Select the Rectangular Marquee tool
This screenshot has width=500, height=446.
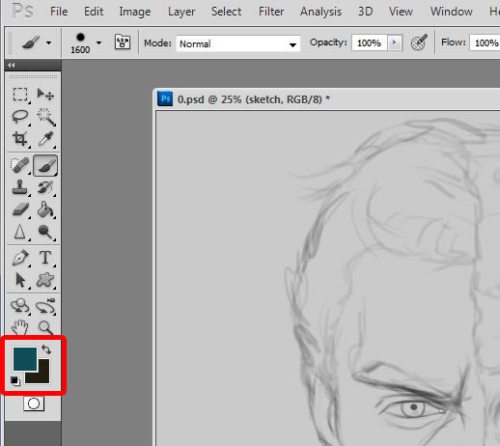point(20,94)
